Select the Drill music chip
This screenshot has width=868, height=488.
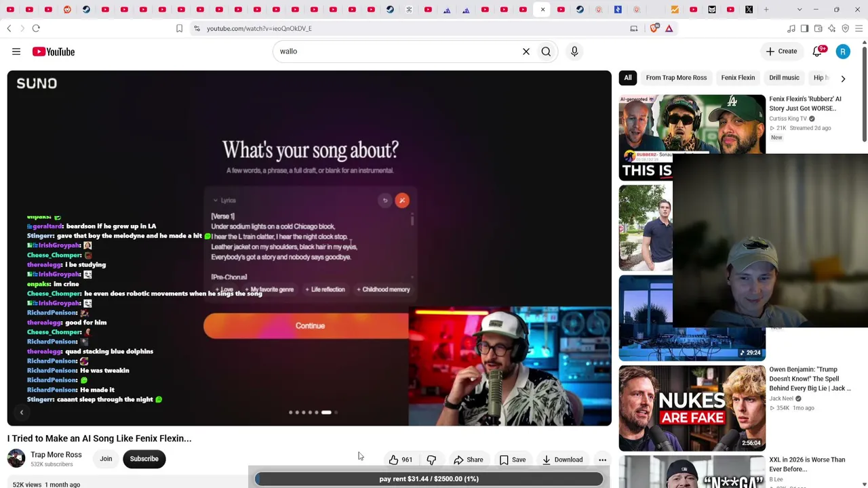point(784,78)
